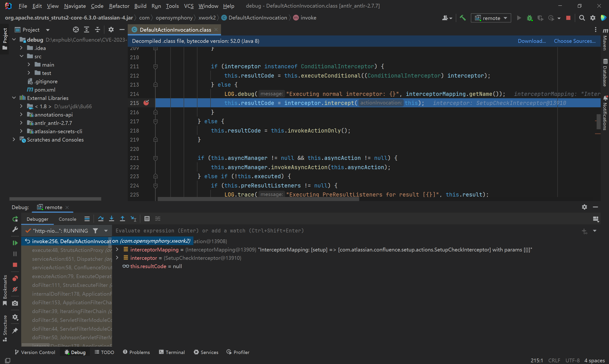The image size is (609, 364).
Task: Click Step Out debugger icon
Action: click(122, 219)
